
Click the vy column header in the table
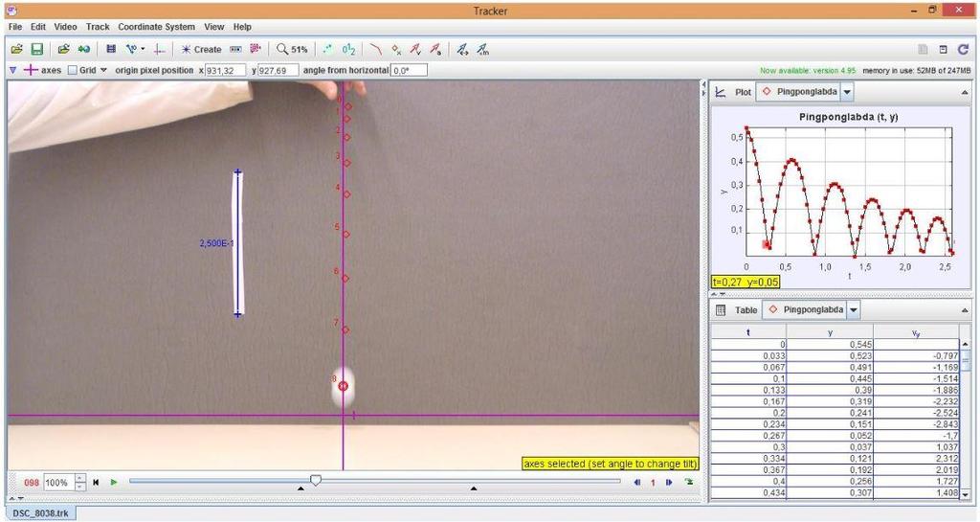click(916, 332)
